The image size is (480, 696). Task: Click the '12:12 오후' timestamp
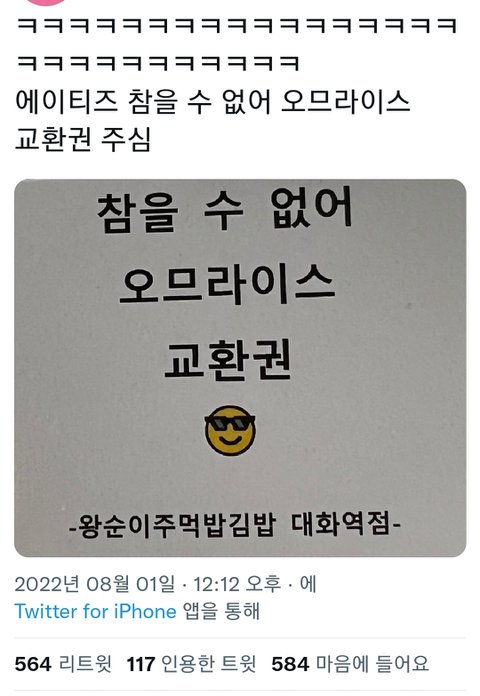coord(238,584)
